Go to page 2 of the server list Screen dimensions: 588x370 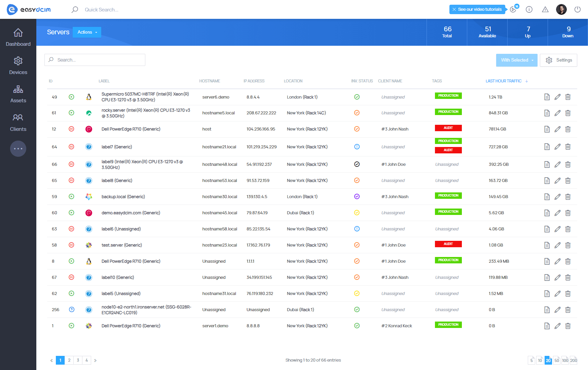69,360
